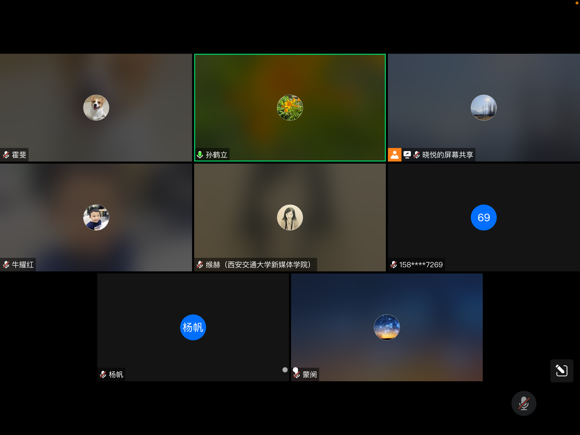
Task: Click 孙鹤立's green active microphone icon
Action: [200, 155]
